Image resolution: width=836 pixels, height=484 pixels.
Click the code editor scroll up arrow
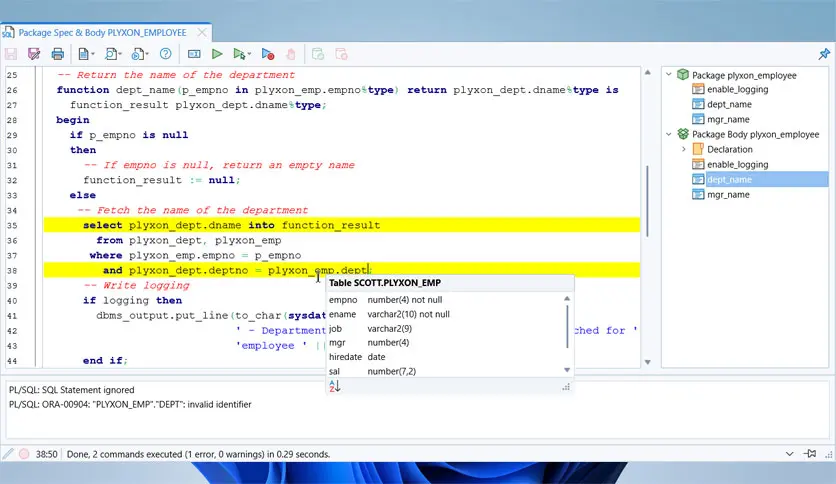coord(648,72)
